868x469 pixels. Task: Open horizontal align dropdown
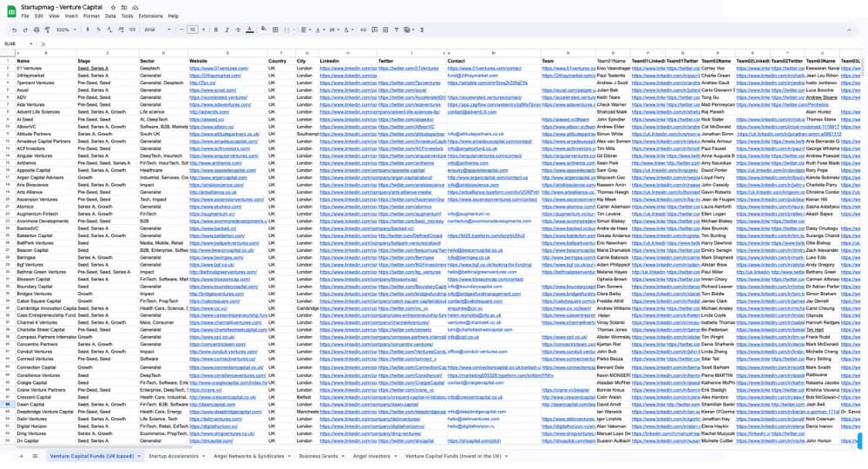(305, 30)
